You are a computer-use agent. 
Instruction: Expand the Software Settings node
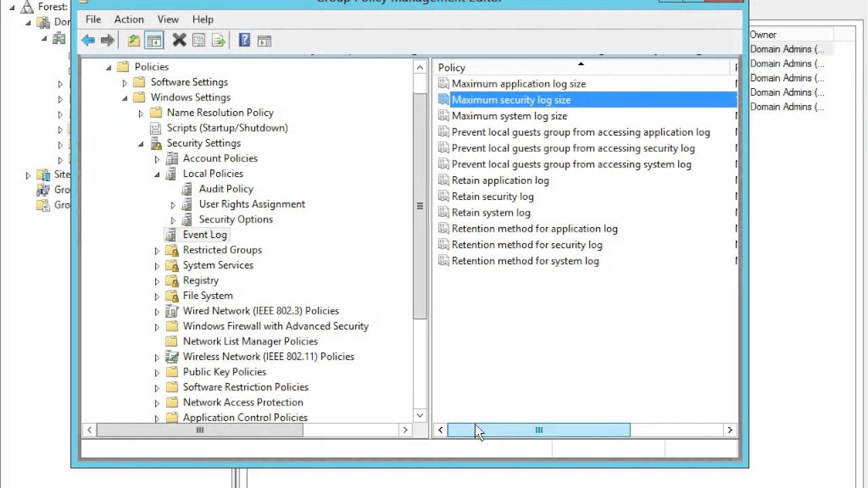(x=125, y=83)
